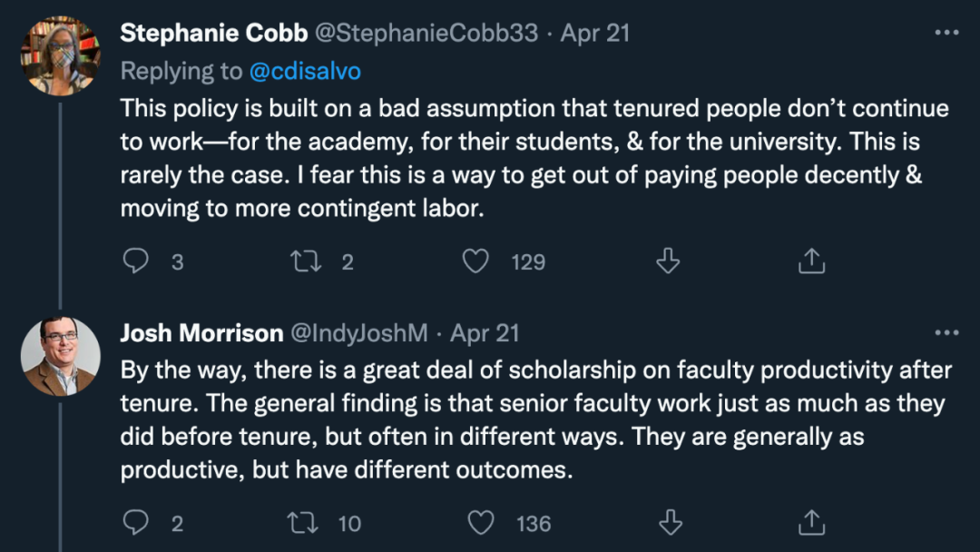
Task: Open the @cdisalvo mention link
Action: [303, 71]
